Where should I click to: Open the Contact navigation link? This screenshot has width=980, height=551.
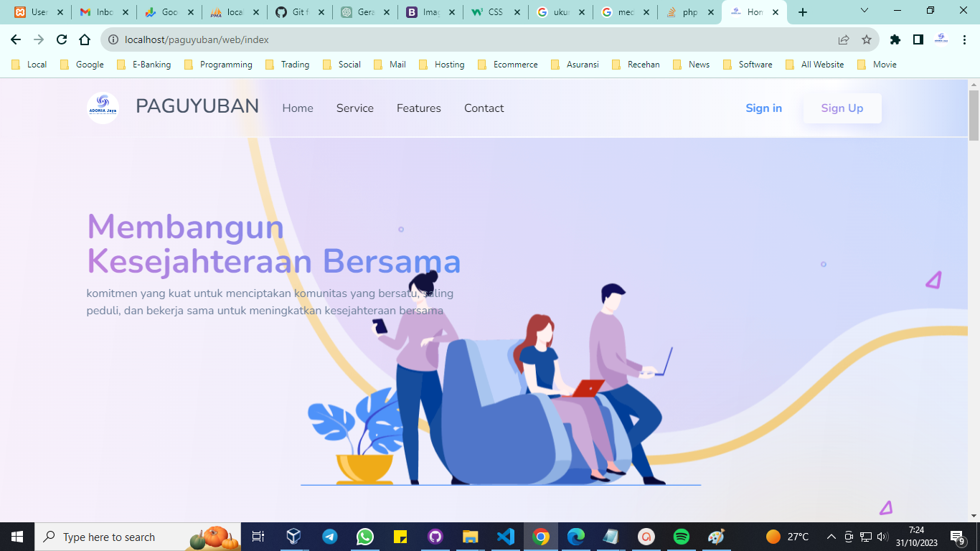tap(484, 108)
